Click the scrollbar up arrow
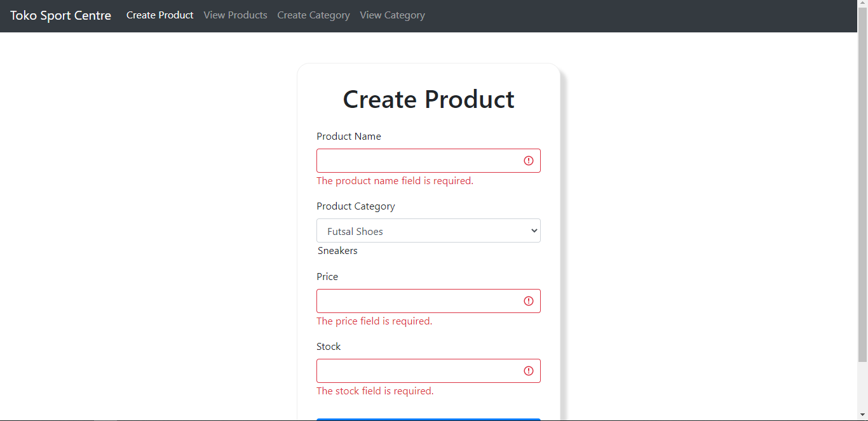Screen dimensions: 868x421 [862, 4]
